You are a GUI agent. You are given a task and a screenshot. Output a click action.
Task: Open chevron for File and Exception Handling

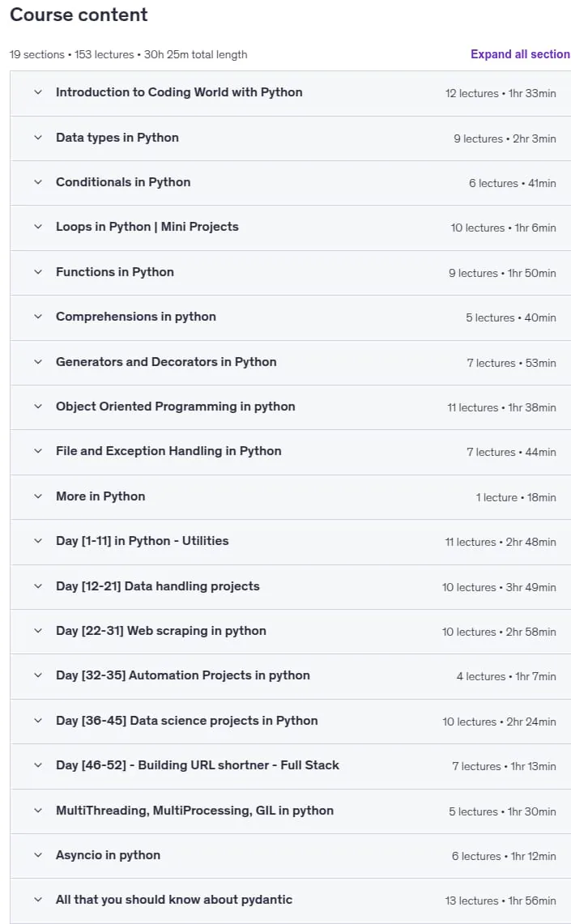(38, 451)
